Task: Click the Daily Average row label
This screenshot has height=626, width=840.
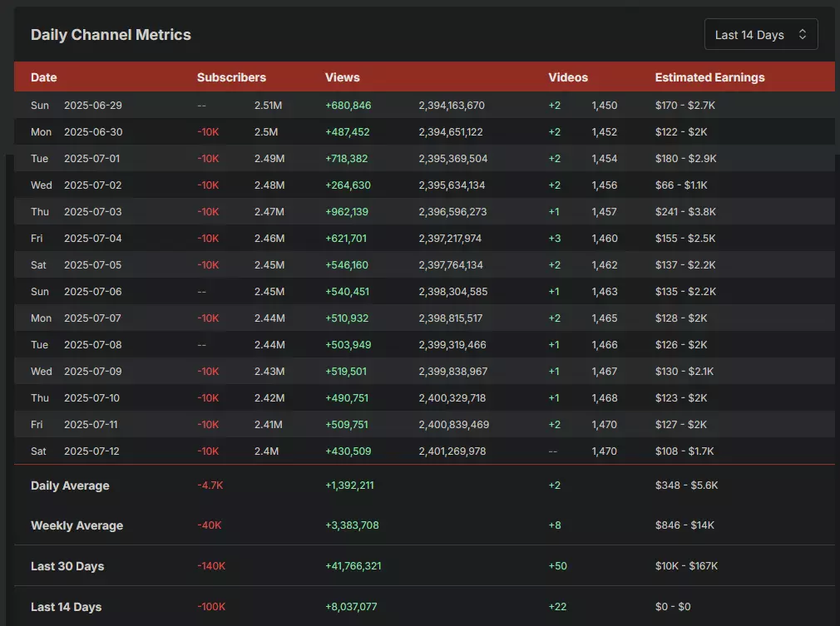Action: coord(70,486)
